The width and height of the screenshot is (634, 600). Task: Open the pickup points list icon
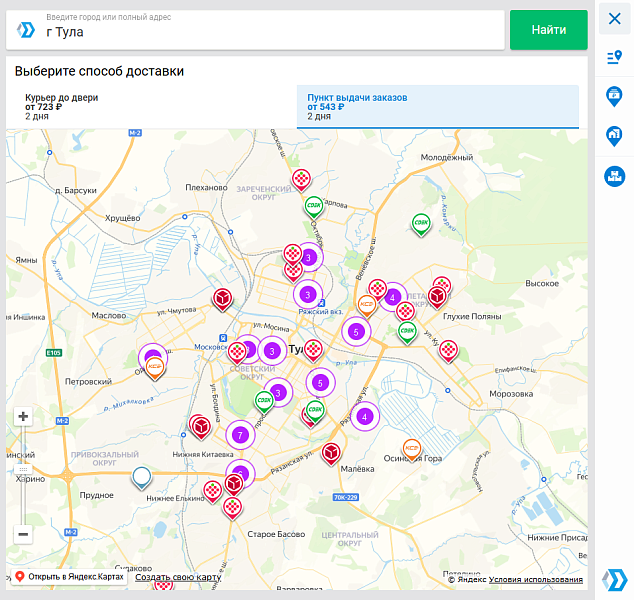[x=614, y=57]
